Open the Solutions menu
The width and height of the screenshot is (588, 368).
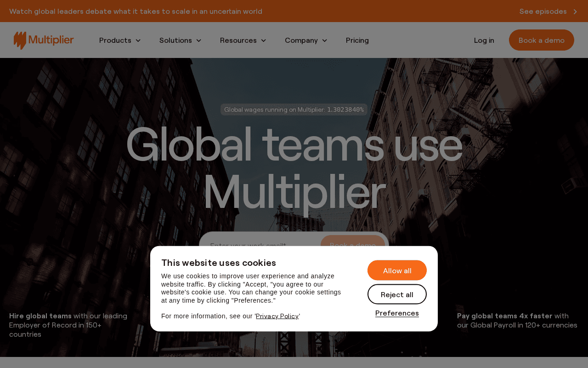(x=181, y=40)
